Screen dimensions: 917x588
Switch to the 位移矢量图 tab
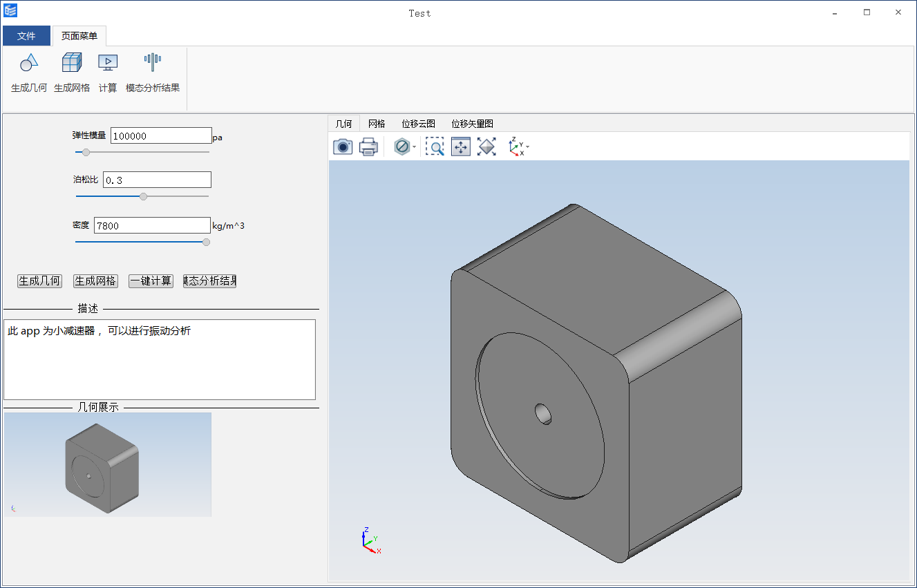(x=473, y=124)
